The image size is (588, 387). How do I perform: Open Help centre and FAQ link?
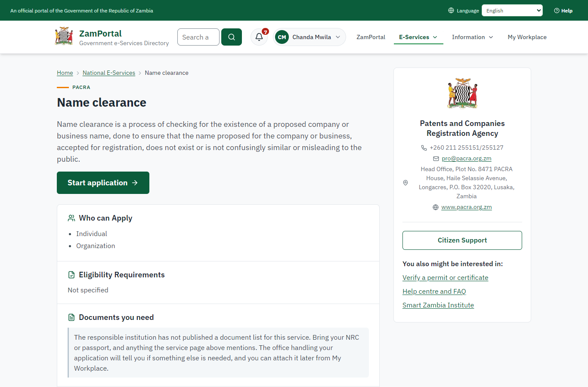[x=434, y=292]
